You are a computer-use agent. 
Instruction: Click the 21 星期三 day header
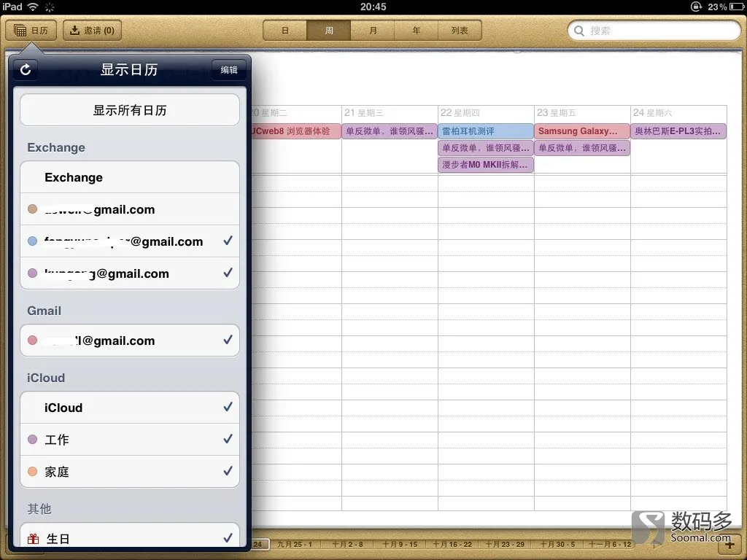(x=364, y=113)
